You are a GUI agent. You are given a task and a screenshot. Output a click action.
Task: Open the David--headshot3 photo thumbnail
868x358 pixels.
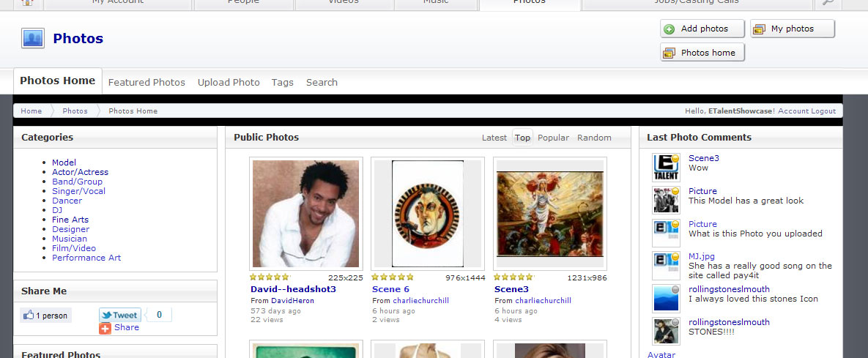[x=306, y=214]
